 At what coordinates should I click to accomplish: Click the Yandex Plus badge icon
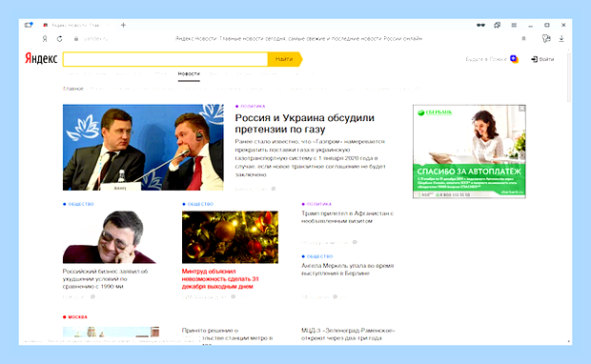coord(514,59)
